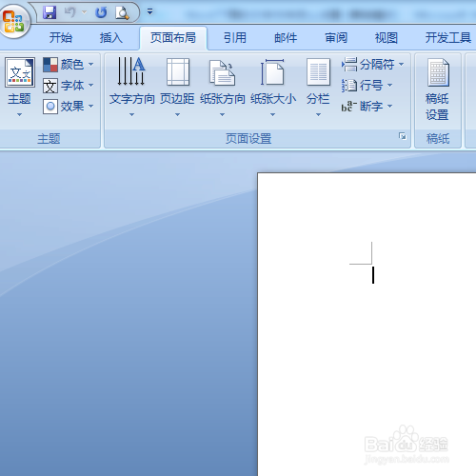476x476 pixels.
Task: Open the 开发工具 tab
Action: coord(448,38)
